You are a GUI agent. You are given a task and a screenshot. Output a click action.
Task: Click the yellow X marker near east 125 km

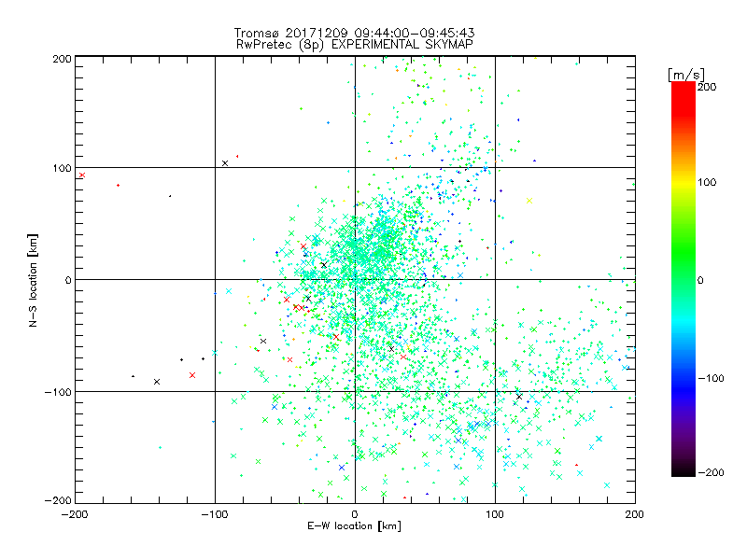pyautogui.click(x=529, y=201)
